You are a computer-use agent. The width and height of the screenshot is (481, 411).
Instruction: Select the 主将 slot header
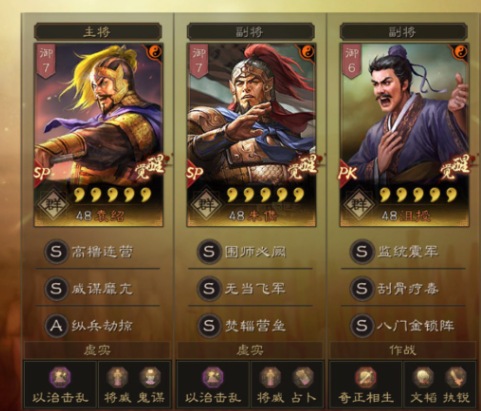98,32
